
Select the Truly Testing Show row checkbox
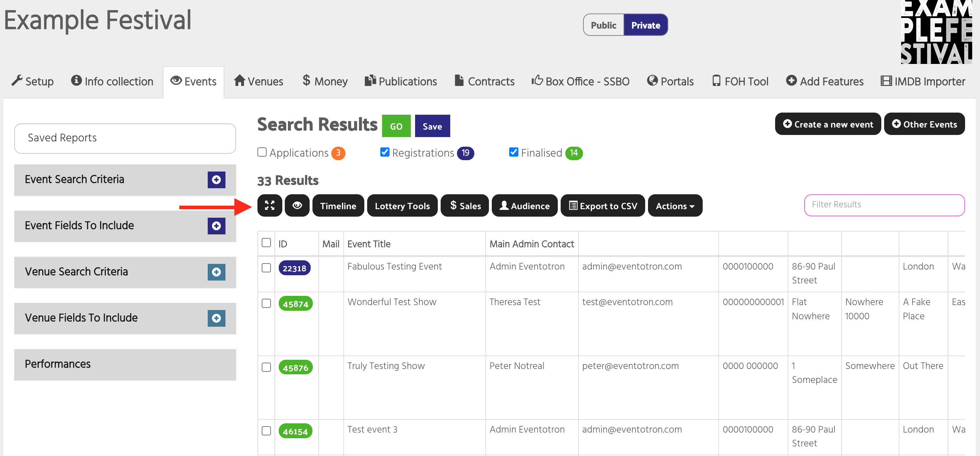pos(266,367)
